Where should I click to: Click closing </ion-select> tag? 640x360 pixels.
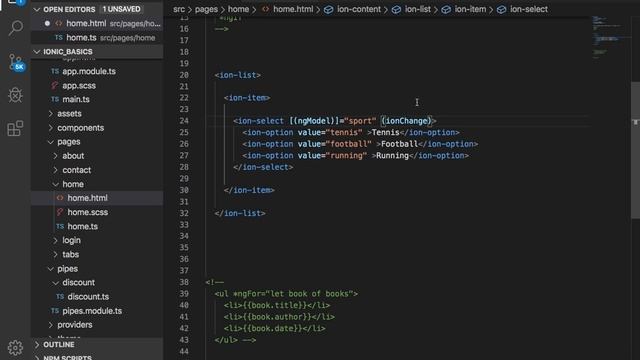click(x=263, y=167)
